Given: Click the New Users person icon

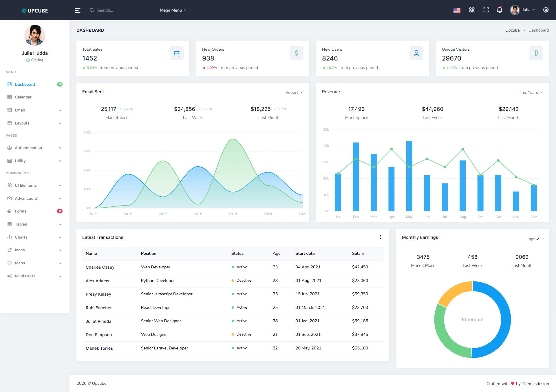Looking at the screenshot, I should point(416,53).
